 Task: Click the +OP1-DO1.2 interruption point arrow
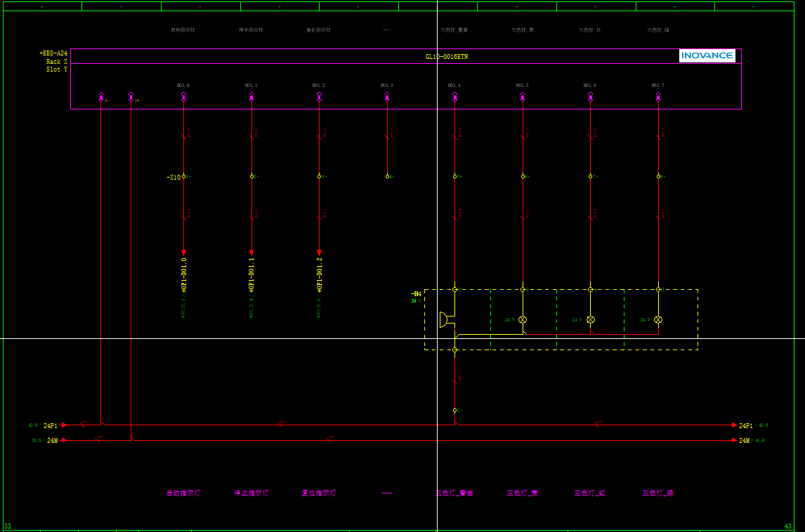point(319,252)
